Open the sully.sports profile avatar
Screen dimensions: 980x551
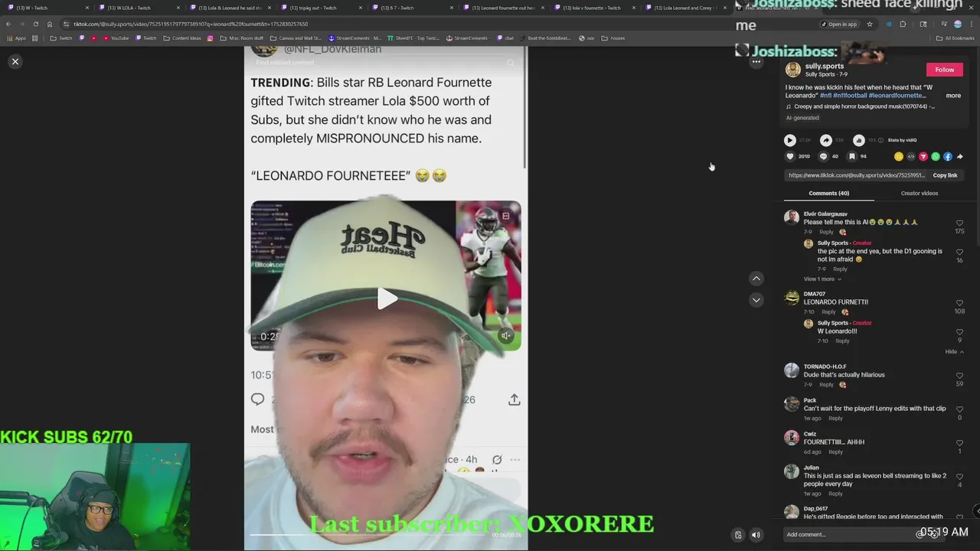click(793, 70)
